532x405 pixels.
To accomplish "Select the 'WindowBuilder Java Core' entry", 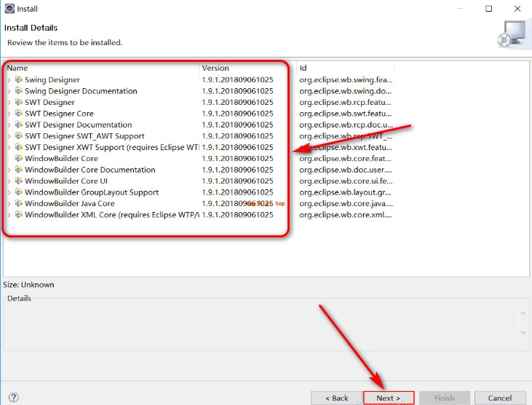I will coord(70,203).
